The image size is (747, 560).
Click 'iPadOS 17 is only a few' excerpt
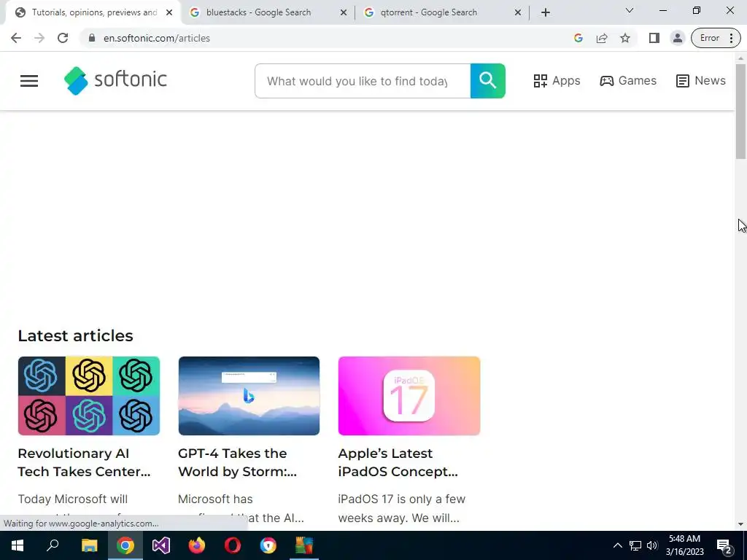(402, 499)
